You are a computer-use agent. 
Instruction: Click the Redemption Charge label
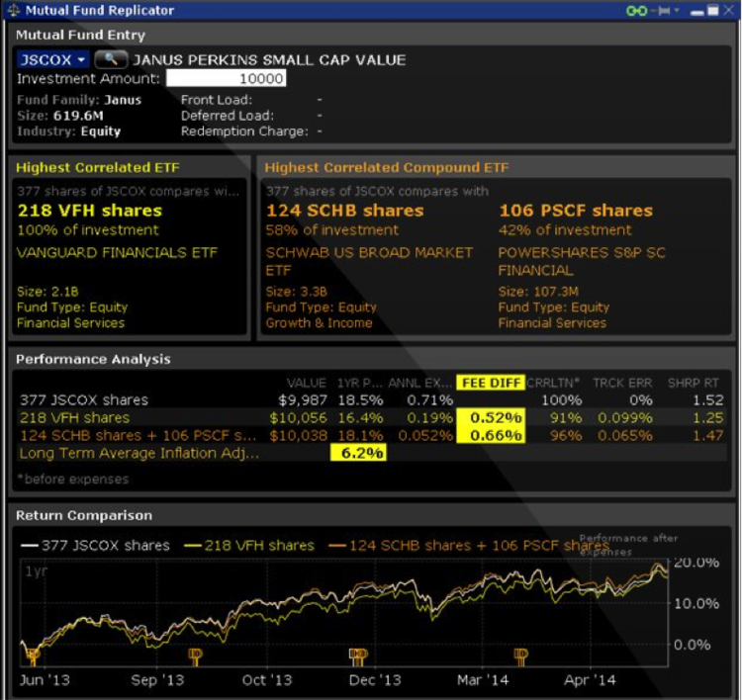tap(244, 131)
